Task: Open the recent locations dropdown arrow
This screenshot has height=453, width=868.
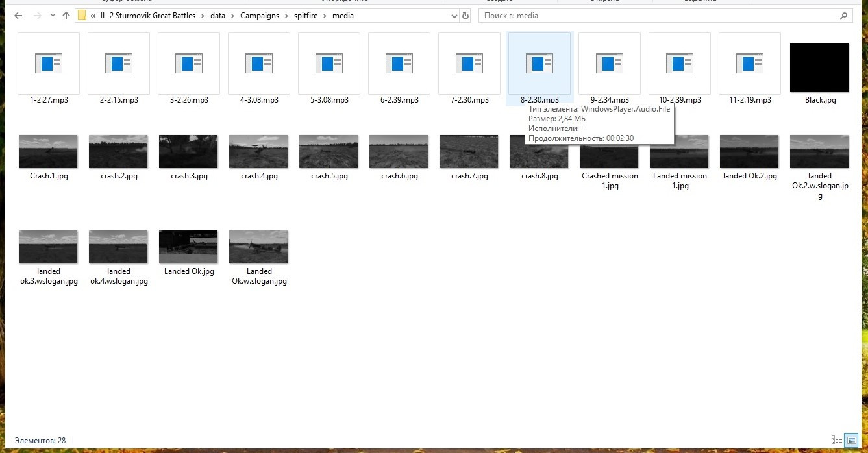Action: point(53,16)
